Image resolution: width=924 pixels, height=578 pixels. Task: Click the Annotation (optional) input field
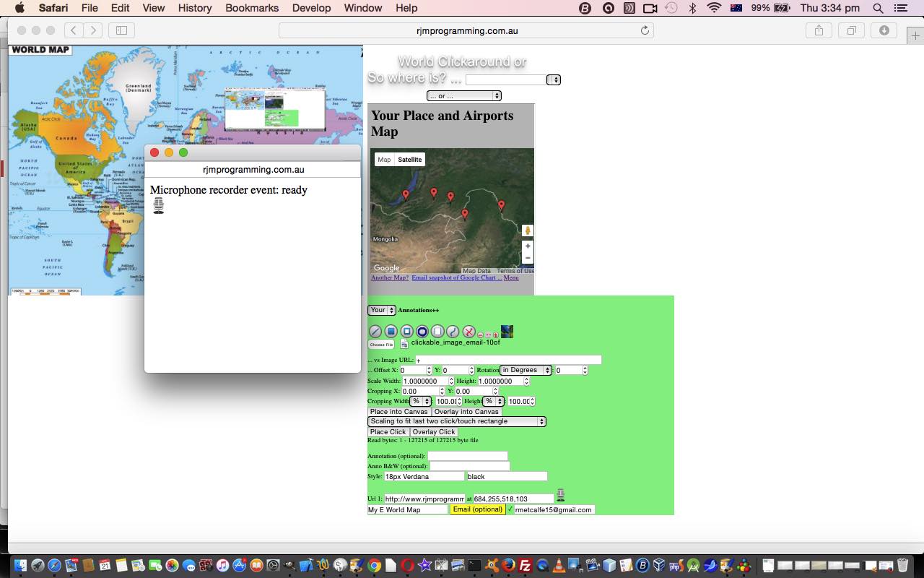click(x=468, y=456)
